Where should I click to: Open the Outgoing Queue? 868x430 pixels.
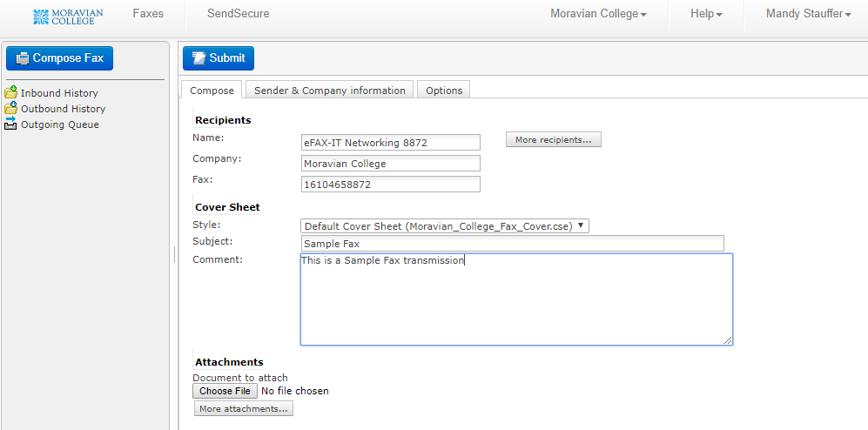tap(60, 124)
